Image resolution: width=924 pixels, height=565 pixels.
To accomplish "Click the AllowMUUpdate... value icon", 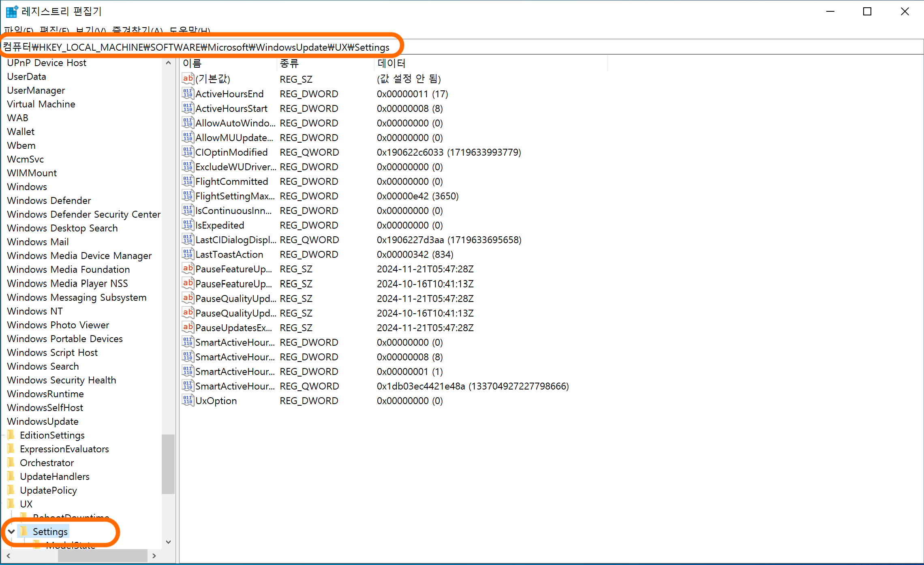I will pos(188,137).
